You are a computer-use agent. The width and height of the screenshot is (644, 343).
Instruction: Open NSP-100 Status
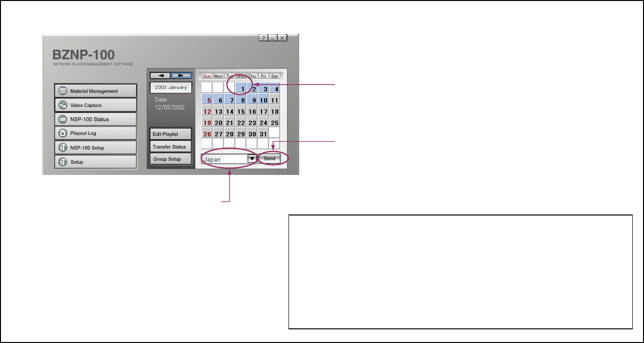pyautogui.click(x=95, y=119)
